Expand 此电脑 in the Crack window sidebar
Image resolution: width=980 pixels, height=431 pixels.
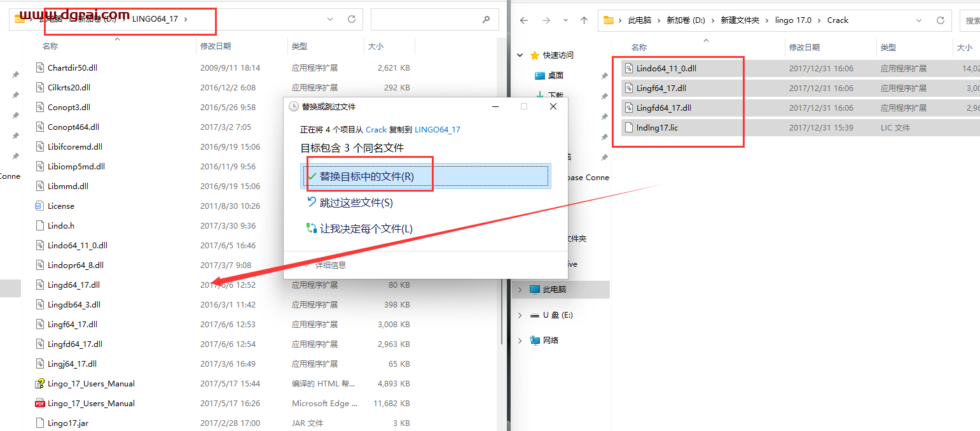pyautogui.click(x=520, y=290)
